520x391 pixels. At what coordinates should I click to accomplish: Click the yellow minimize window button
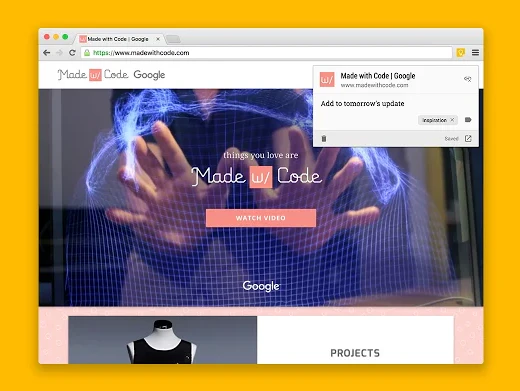pos(56,37)
